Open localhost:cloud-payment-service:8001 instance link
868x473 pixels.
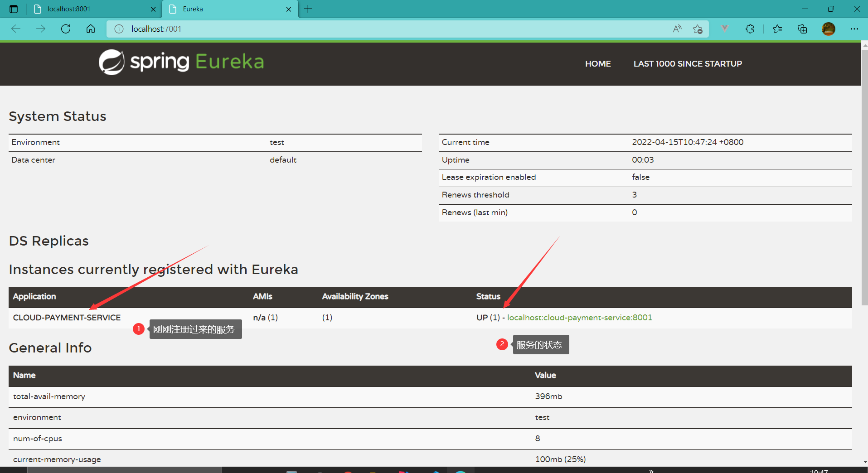click(x=579, y=318)
